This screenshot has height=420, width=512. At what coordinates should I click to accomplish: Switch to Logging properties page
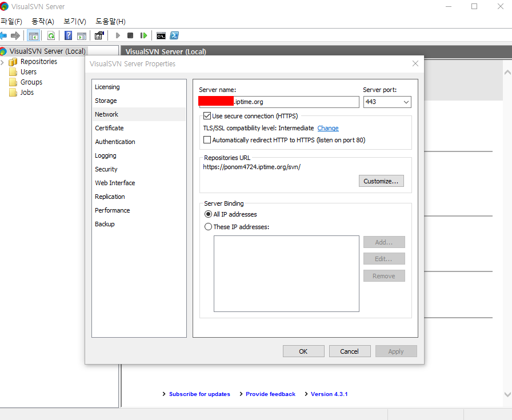click(x=139, y=155)
